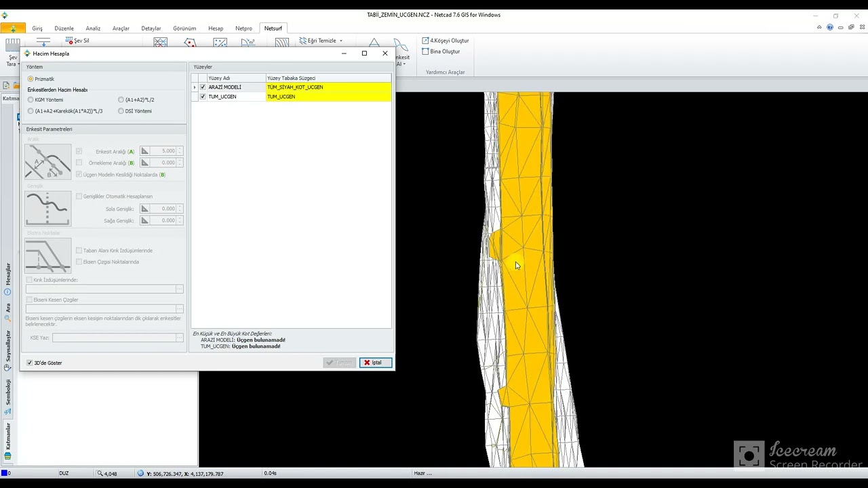
Task: Click Sağa Genişlik measure icon
Action: [144, 220]
